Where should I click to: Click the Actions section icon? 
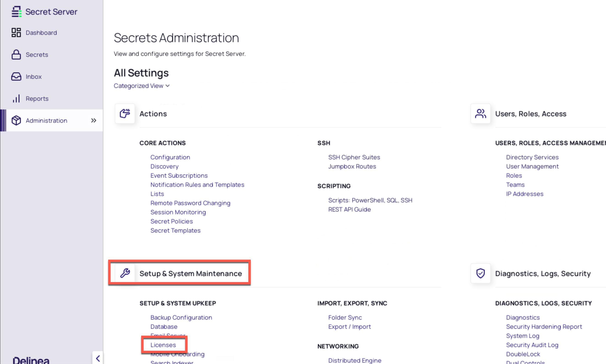point(125,114)
